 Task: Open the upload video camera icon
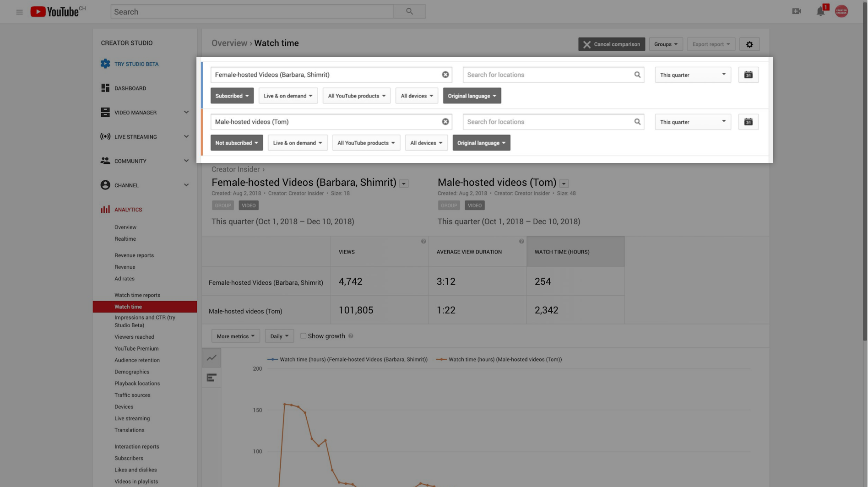[797, 11]
